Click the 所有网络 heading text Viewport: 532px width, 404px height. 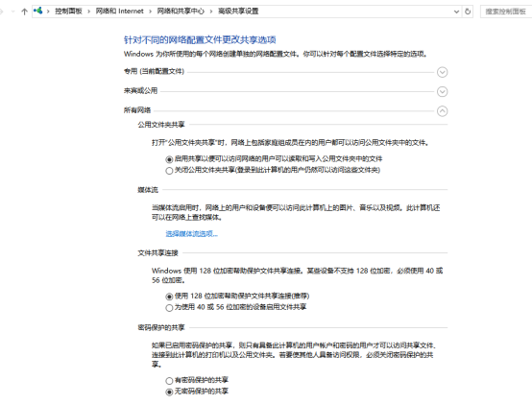tap(137, 109)
